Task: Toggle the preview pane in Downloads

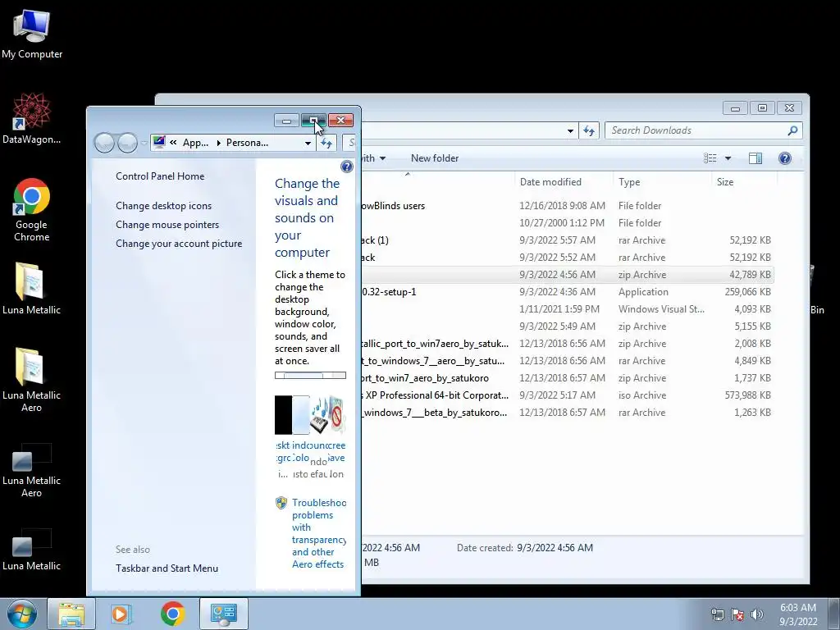Action: [756, 158]
